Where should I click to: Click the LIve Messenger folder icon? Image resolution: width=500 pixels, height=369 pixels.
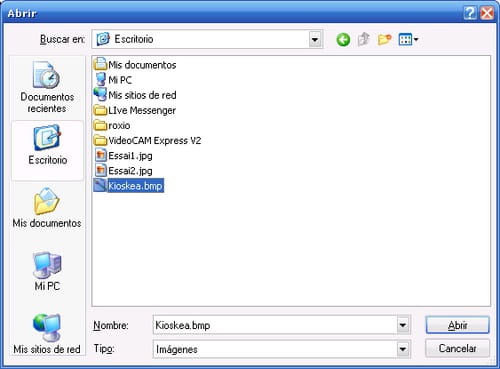coord(100,110)
